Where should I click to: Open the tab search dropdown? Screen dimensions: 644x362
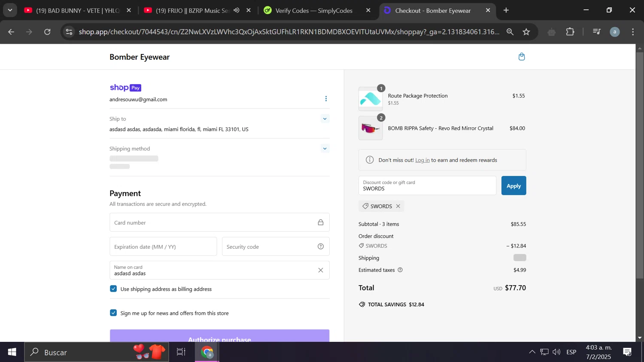(10, 10)
